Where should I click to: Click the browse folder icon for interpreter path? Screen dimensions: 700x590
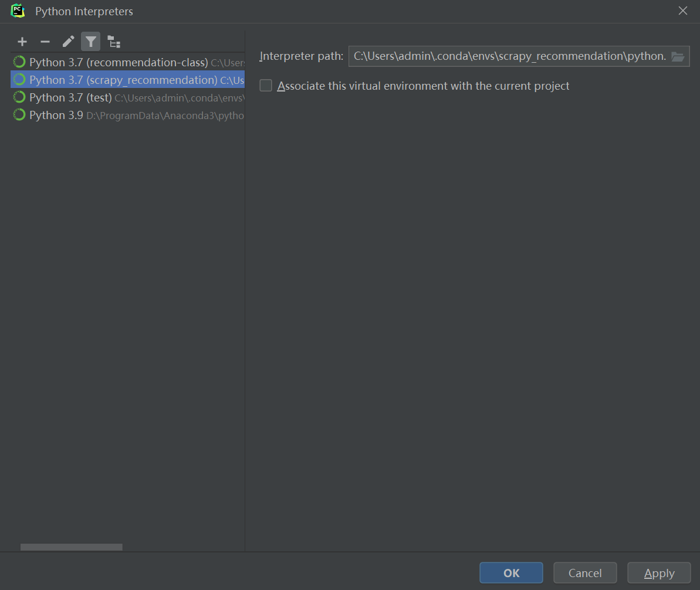[x=678, y=57]
